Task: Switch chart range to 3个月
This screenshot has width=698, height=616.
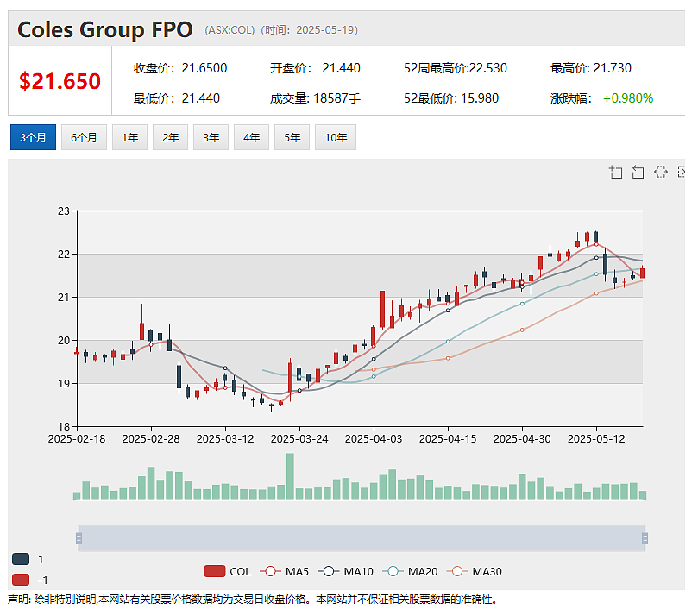Action: [x=33, y=137]
